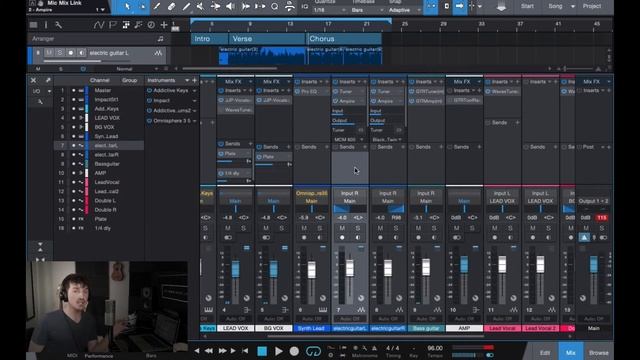Viewport: 640px width, 360px height.
Task: Click the add track plus icon
Action: pos(164,25)
